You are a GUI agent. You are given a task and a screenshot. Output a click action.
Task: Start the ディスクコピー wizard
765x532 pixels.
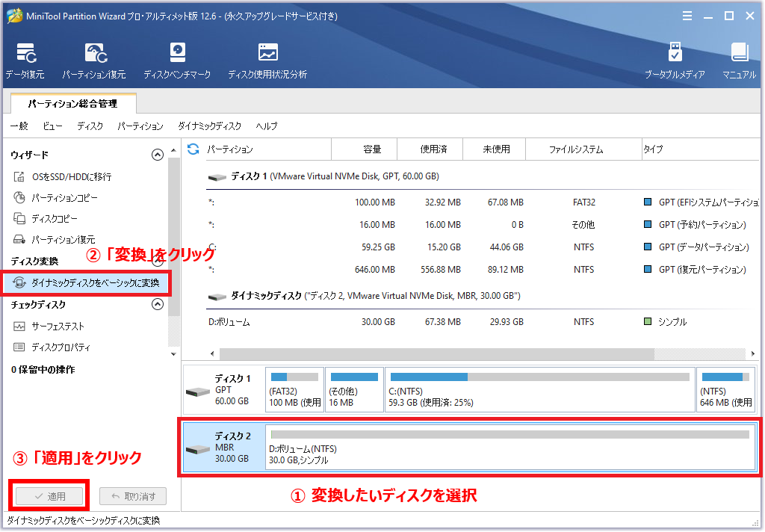[x=54, y=219]
